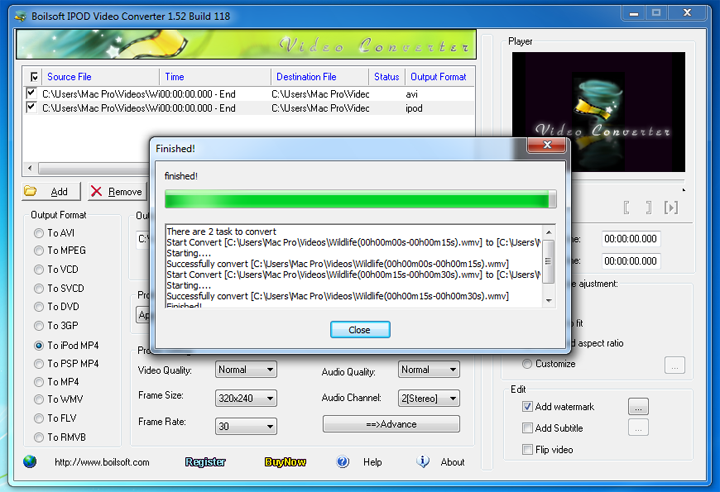Click the red X Remove icon
Screen dimensions: 720x492
[x=96, y=191]
